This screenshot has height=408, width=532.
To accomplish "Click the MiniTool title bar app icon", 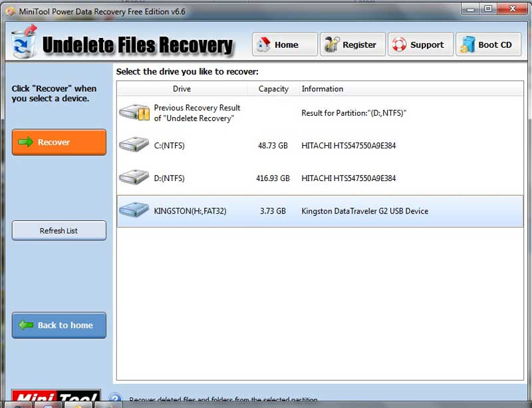I will click(11, 11).
